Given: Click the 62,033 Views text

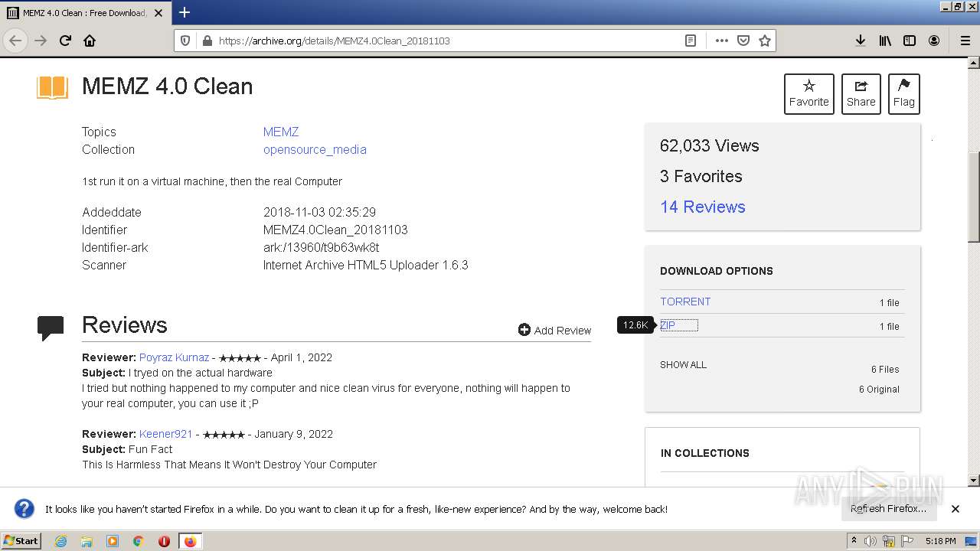Looking at the screenshot, I should tap(710, 145).
